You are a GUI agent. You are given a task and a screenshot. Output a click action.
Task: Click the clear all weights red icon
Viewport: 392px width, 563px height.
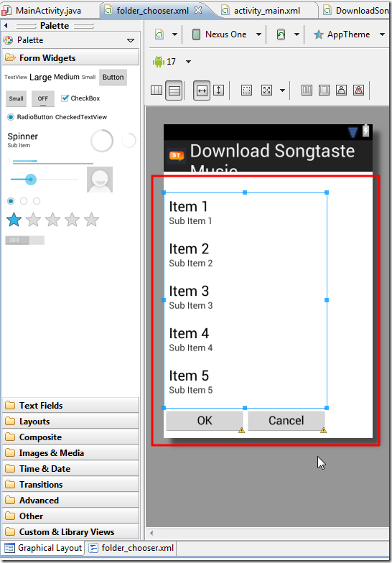point(359,90)
